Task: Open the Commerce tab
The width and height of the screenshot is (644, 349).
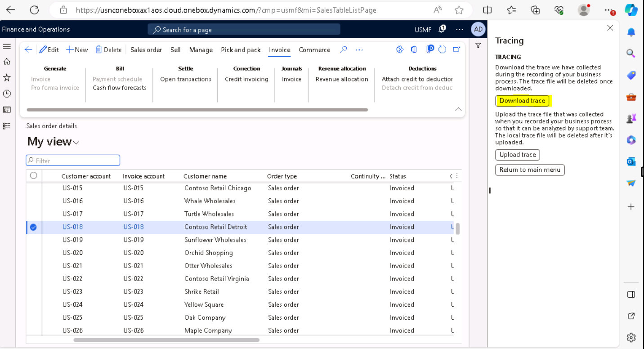Action: [x=314, y=50]
